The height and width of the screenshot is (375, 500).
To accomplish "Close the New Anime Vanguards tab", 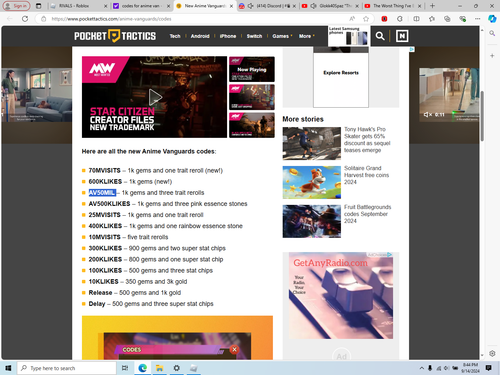I will 231,6.
